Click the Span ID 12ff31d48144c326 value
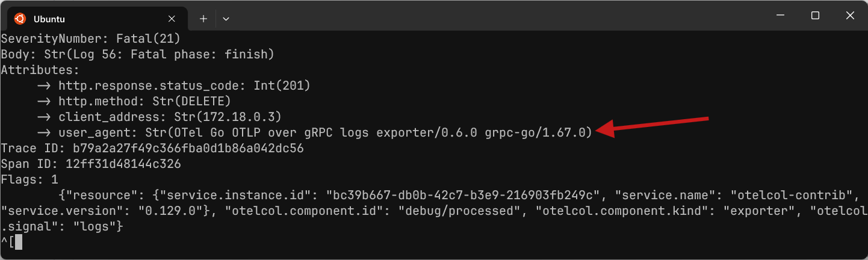Screen dimensions: 868x260 click(123, 164)
